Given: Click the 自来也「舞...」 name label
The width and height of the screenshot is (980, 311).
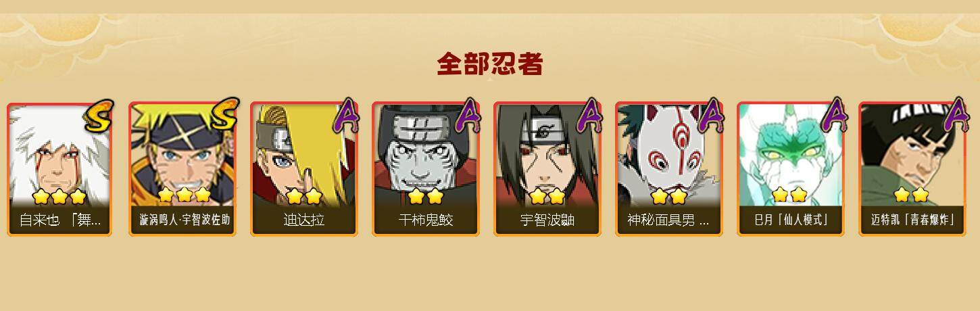Looking at the screenshot, I should pyautogui.click(x=60, y=220).
